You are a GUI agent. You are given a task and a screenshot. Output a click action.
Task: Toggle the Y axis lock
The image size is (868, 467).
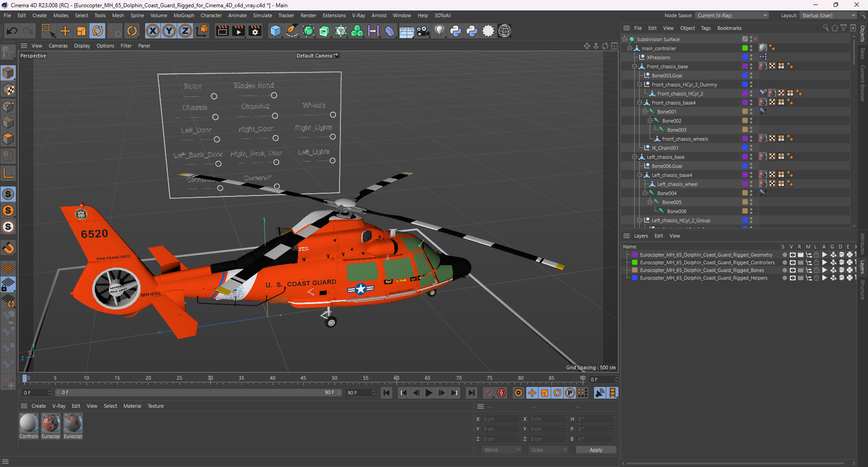(x=169, y=31)
